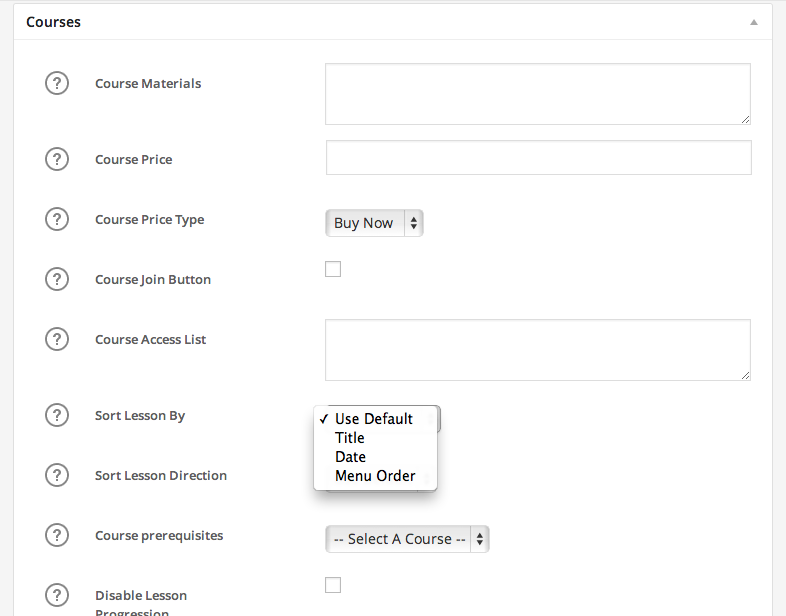Click help icon next to Course Price
This screenshot has width=786, height=616.
click(57, 159)
